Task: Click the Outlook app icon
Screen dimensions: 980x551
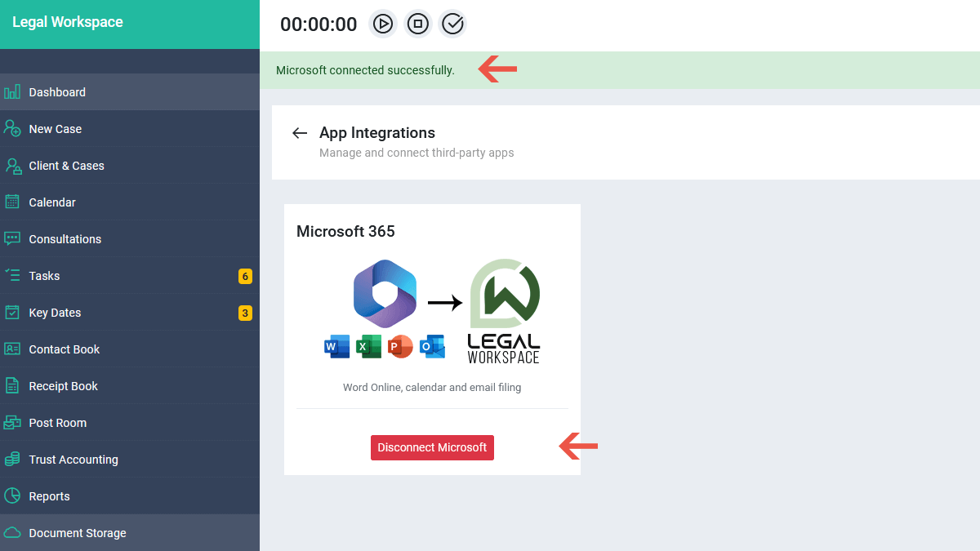Action: pos(432,347)
